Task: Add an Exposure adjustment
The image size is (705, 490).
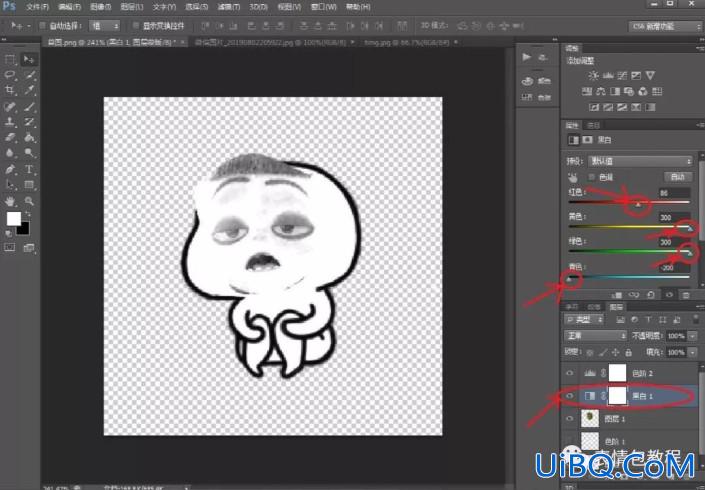Action: pyautogui.click(x=636, y=76)
